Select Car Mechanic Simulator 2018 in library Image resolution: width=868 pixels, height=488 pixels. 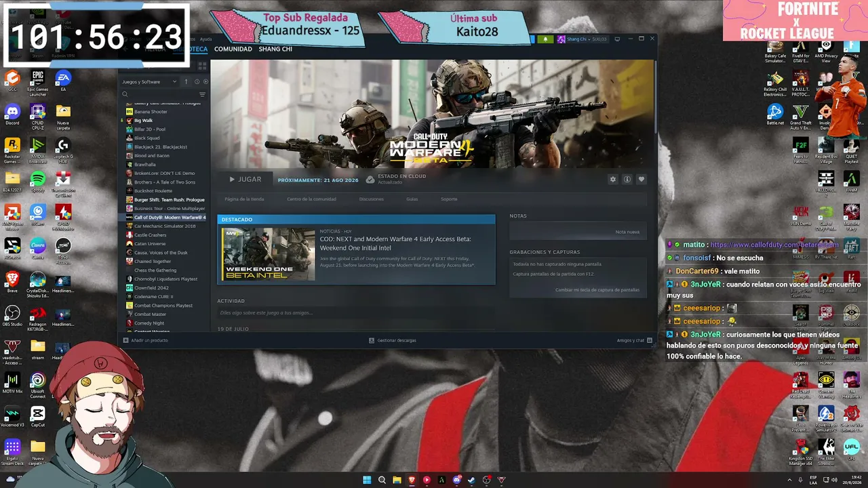click(165, 226)
